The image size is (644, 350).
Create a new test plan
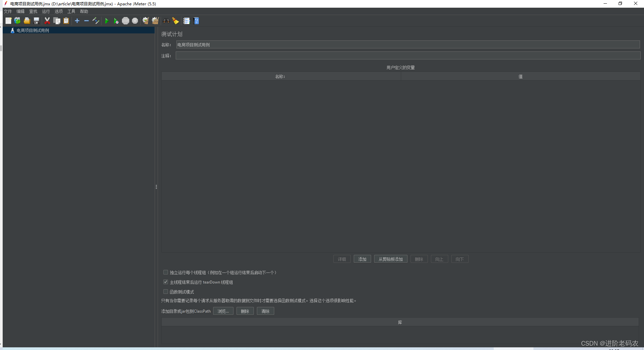pyautogui.click(x=8, y=21)
